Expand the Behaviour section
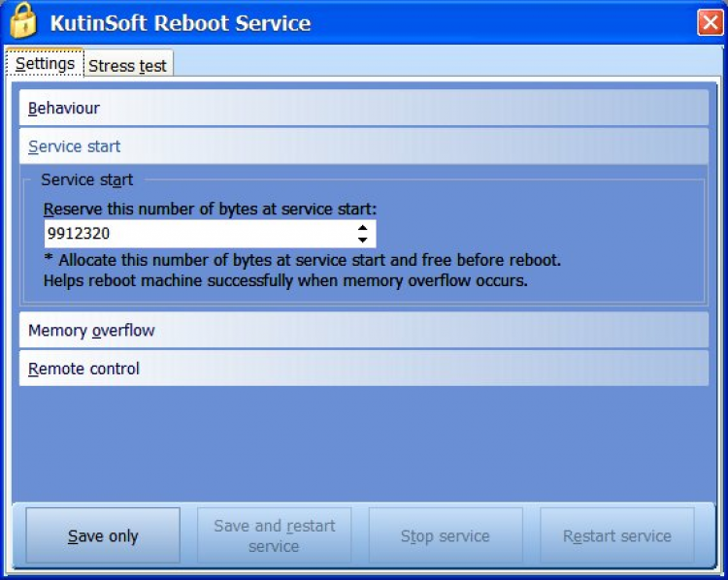 (364, 108)
